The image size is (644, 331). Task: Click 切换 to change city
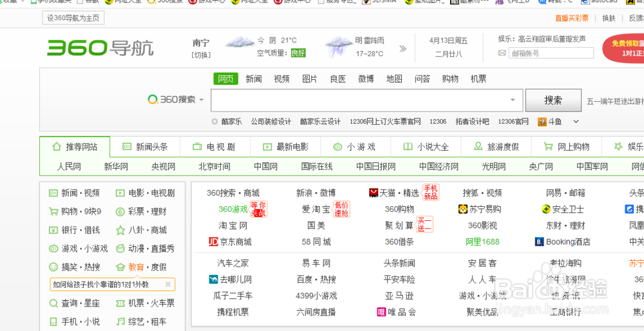coord(201,55)
